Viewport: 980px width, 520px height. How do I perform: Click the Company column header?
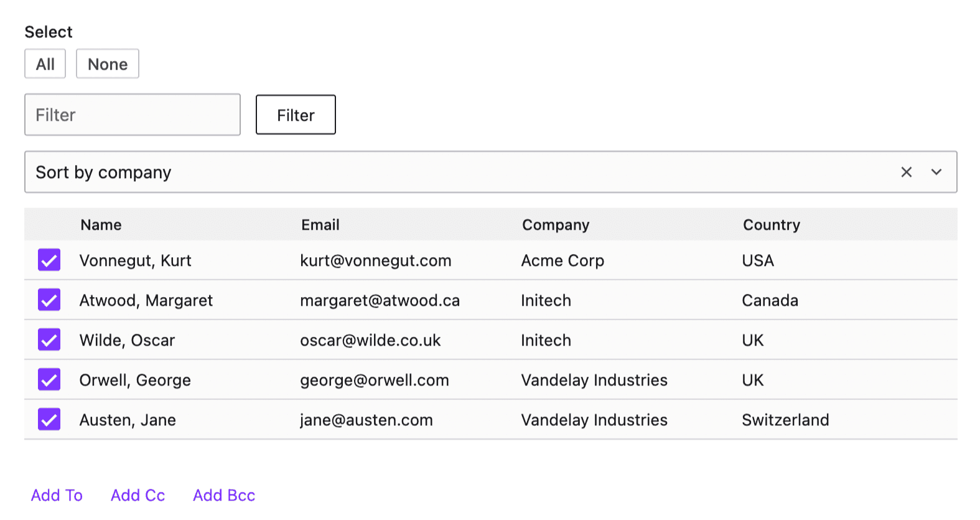point(556,225)
